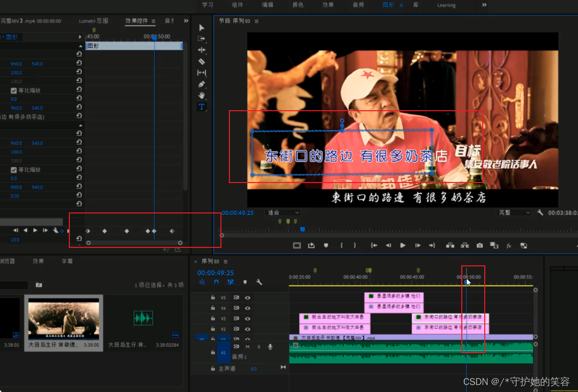
Task: Hide track V3 with its eye icon
Action: click(248, 319)
